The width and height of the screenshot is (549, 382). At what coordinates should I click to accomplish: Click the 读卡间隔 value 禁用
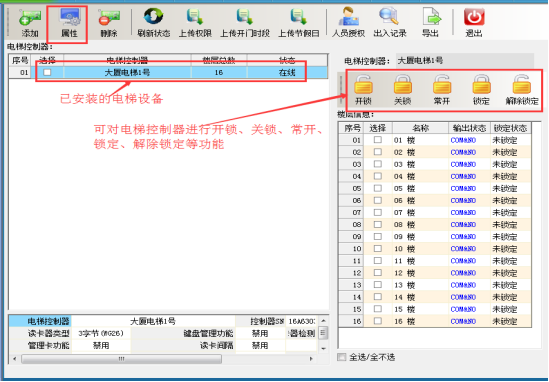click(x=260, y=346)
